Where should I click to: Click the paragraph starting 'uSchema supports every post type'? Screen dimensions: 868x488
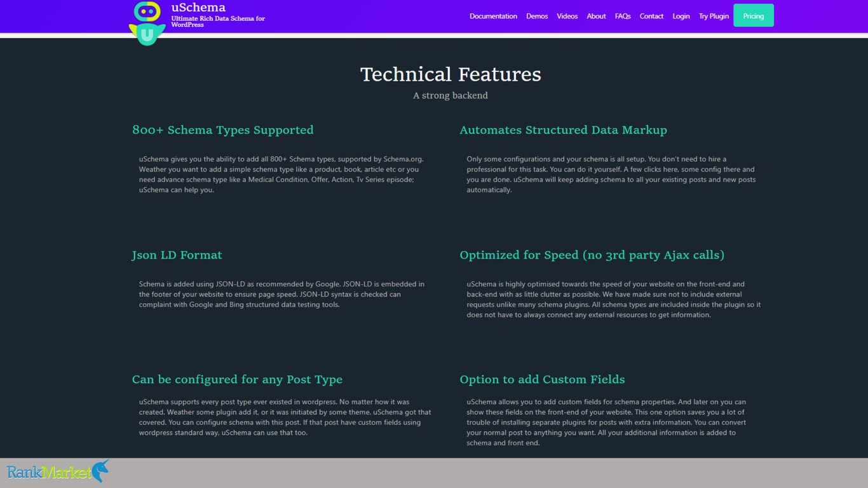(x=285, y=417)
